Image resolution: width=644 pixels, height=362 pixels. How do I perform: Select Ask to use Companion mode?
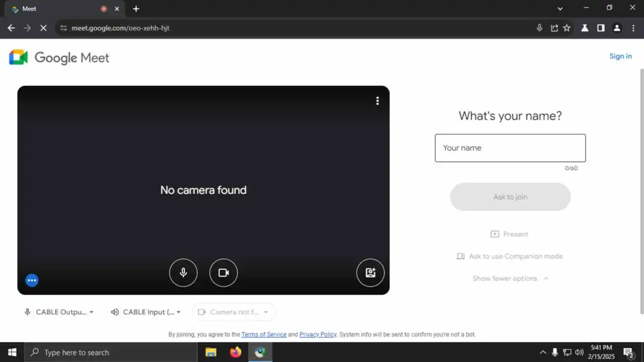click(x=509, y=256)
